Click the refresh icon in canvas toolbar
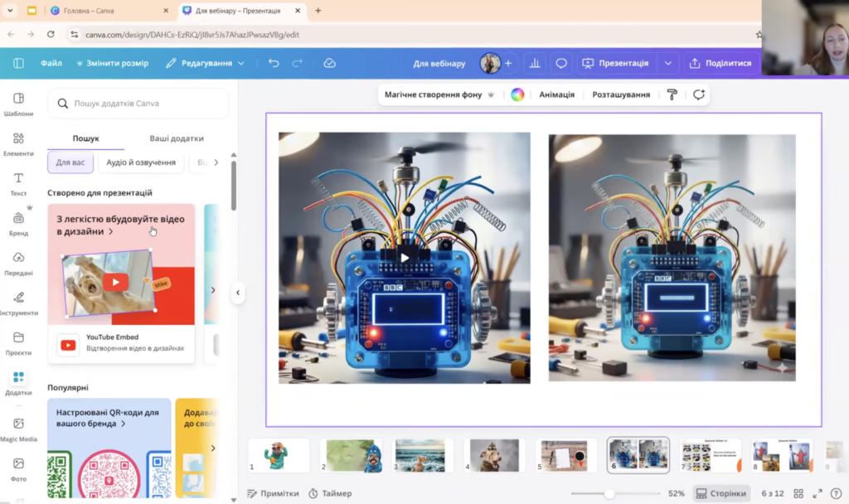The width and height of the screenshot is (849, 504). (698, 94)
